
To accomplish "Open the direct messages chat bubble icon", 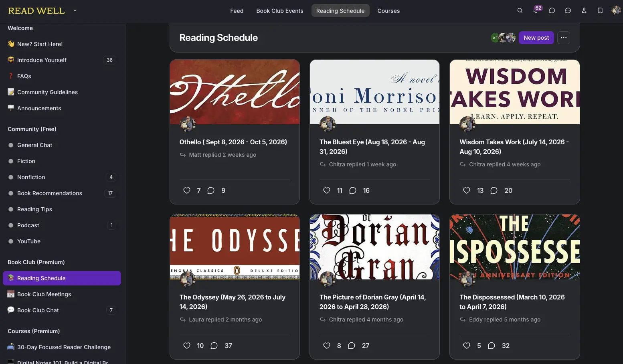I will coord(552,11).
